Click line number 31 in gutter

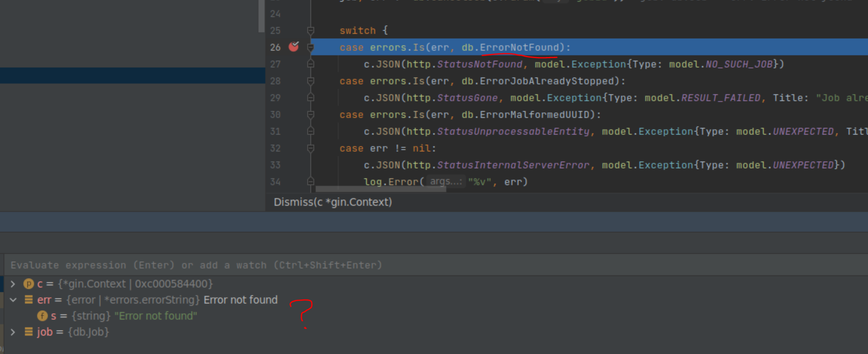tap(275, 131)
